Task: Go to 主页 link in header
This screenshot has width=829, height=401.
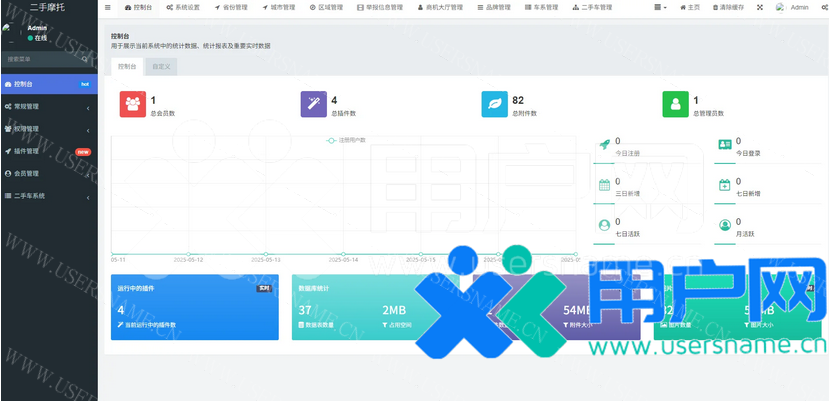Action: 690,7
